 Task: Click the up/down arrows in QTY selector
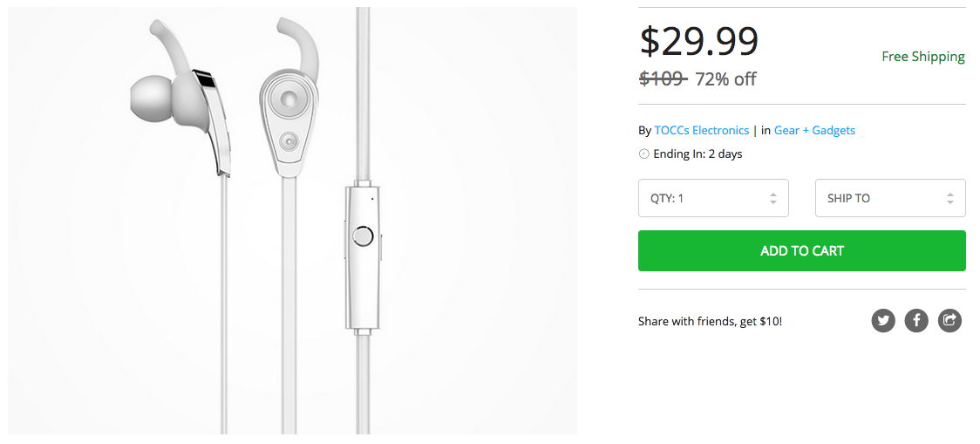(772, 198)
